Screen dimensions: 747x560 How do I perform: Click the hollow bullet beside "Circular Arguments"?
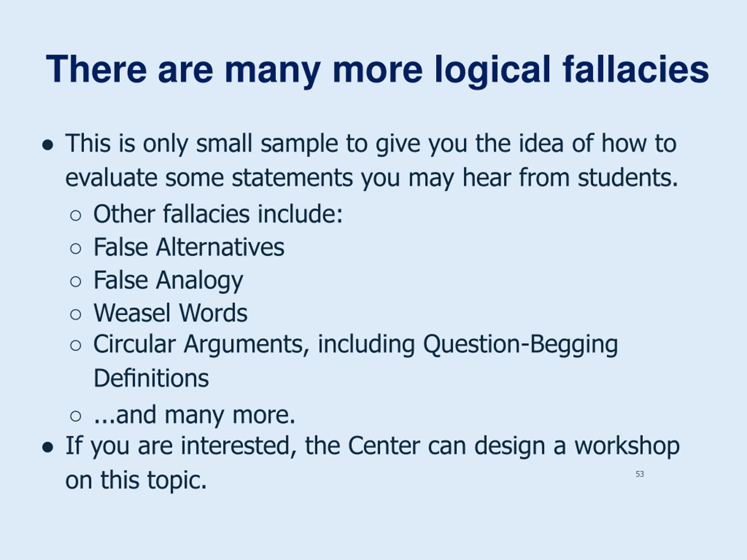tap(76, 346)
